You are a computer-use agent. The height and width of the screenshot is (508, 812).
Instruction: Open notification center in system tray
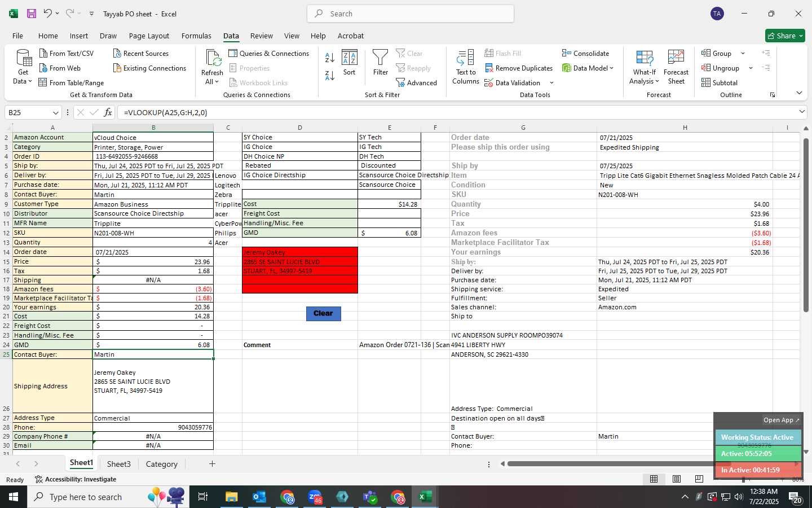796,497
